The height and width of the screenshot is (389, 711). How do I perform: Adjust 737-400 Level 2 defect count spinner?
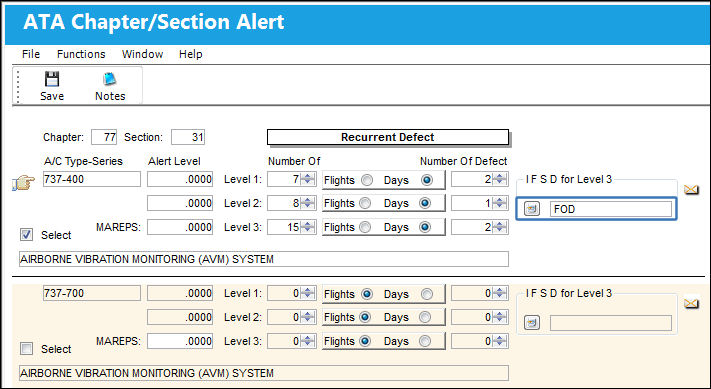tap(500, 203)
